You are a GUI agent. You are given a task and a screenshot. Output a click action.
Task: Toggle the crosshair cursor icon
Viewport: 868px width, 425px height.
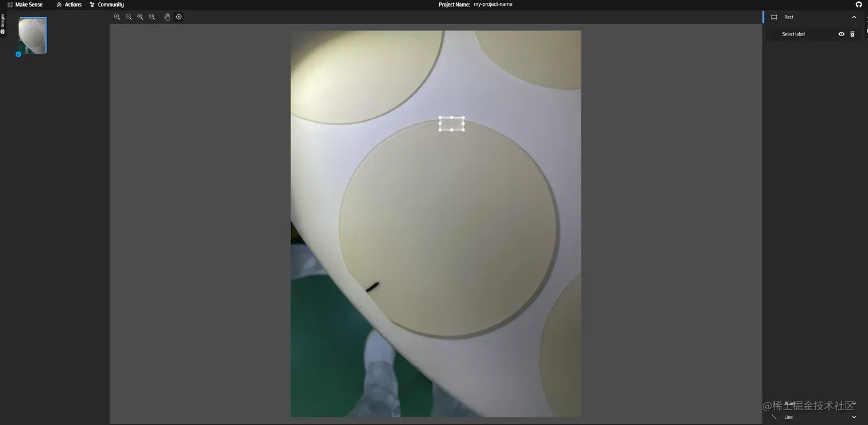[x=179, y=17]
